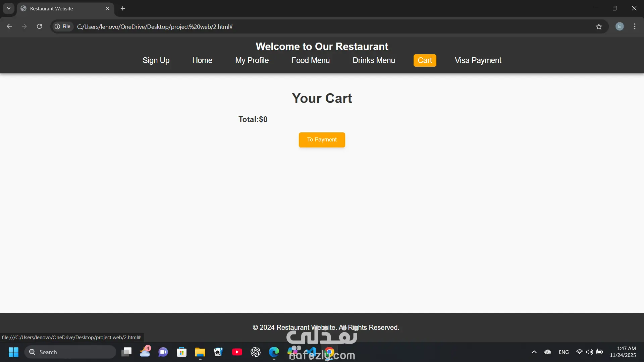Open the Food Menu nav link
Screen dimensions: 644x362
pos(311,60)
